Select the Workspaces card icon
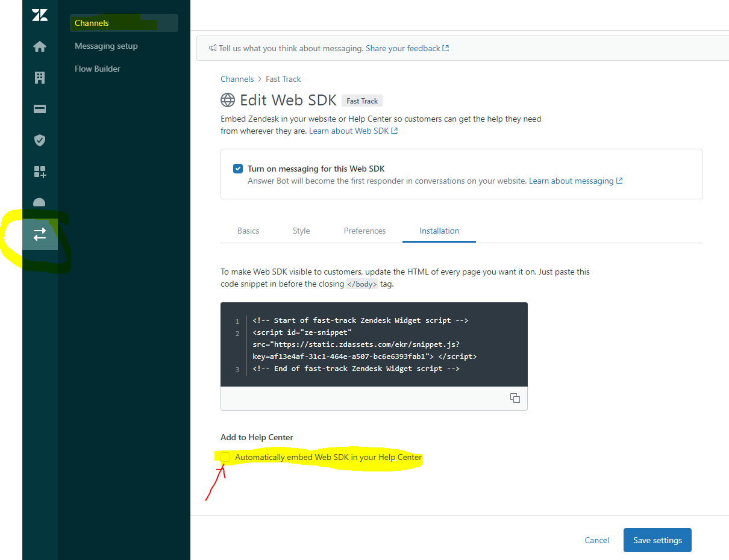The width and height of the screenshot is (729, 560). (40, 109)
